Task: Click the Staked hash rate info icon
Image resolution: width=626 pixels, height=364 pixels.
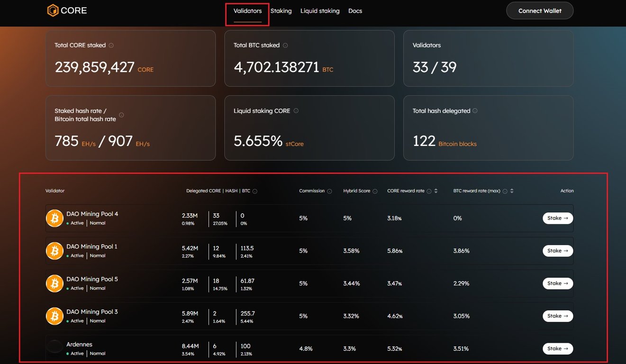Action: pyautogui.click(x=121, y=115)
